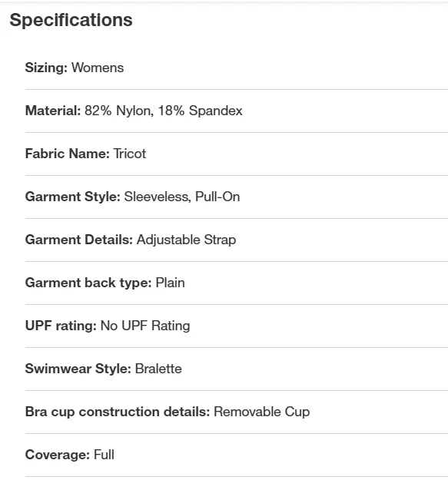
Task: Click the 82% Nylon, 18% Spandex text
Action: [164, 111]
